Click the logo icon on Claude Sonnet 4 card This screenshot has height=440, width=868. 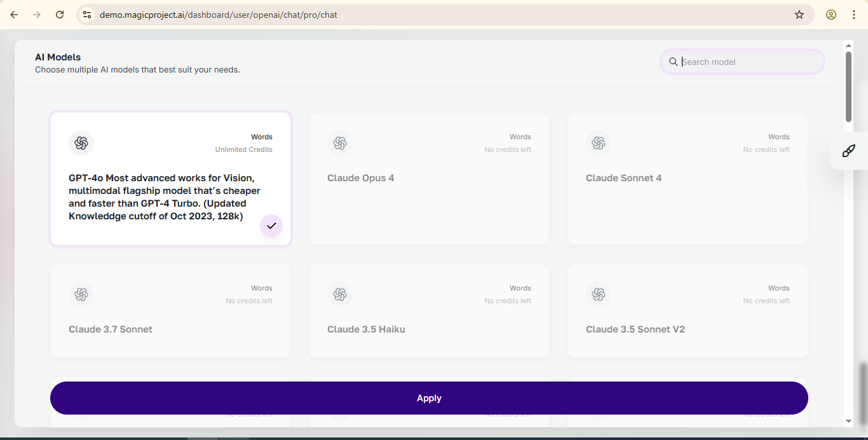coord(599,143)
